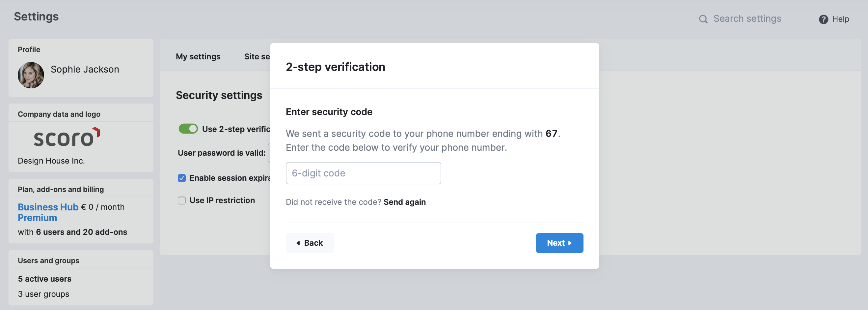Open the 5 active users item
Image resolution: width=868 pixels, height=310 pixels.
(x=44, y=279)
